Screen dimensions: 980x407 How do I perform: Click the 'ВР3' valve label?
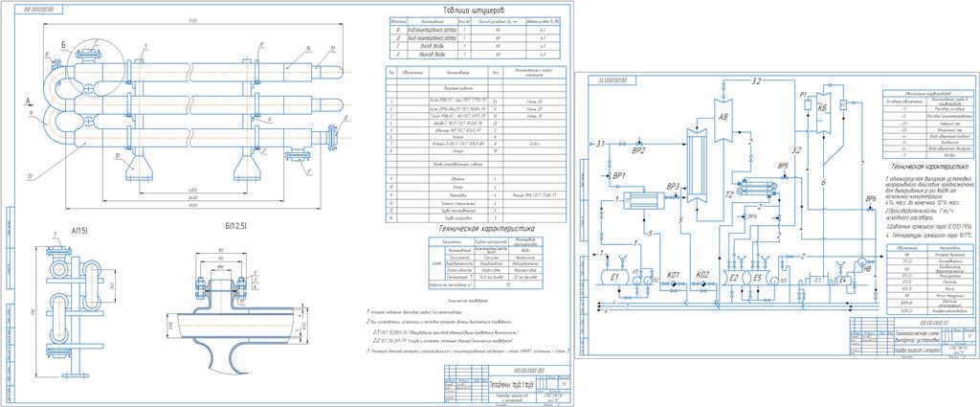tap(673, 186)
